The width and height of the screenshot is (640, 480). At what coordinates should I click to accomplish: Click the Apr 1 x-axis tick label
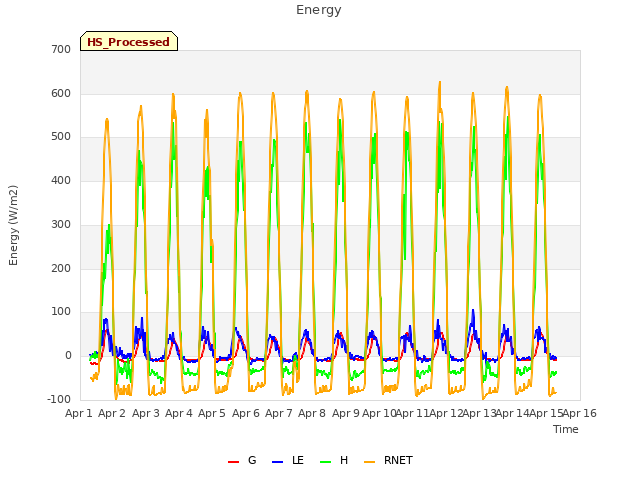click(79, 413)
